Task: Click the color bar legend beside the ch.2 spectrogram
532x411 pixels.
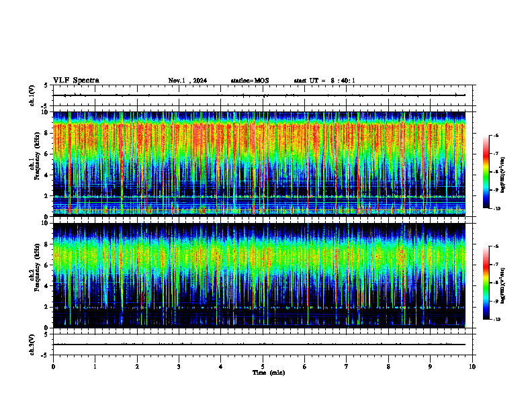Action: [486, 283]
